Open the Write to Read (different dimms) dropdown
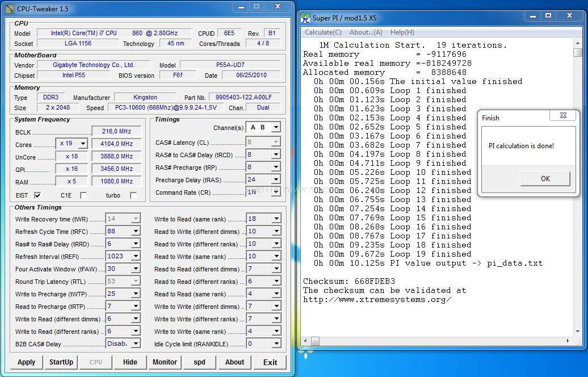Viewport: 588px width, 377px height. [x=136, y=319]
